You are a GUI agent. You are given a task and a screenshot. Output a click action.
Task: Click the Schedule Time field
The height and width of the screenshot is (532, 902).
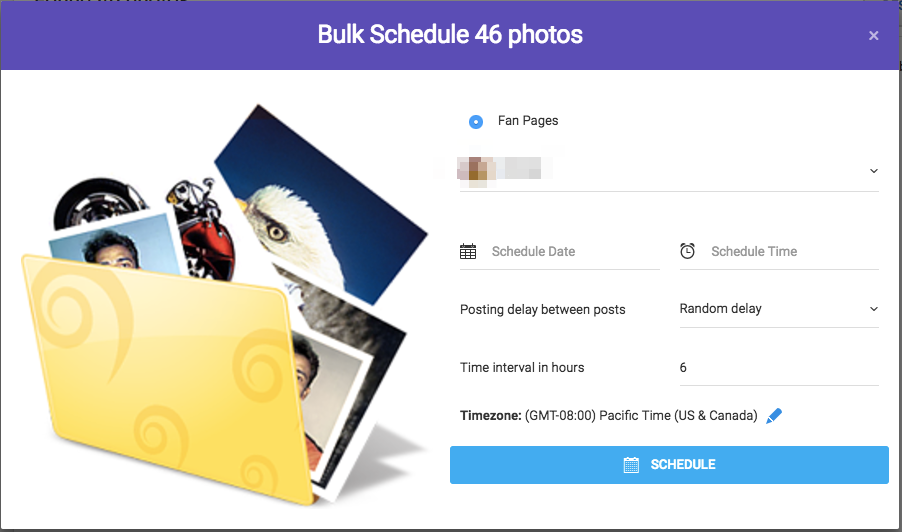[x=779, y=252]
